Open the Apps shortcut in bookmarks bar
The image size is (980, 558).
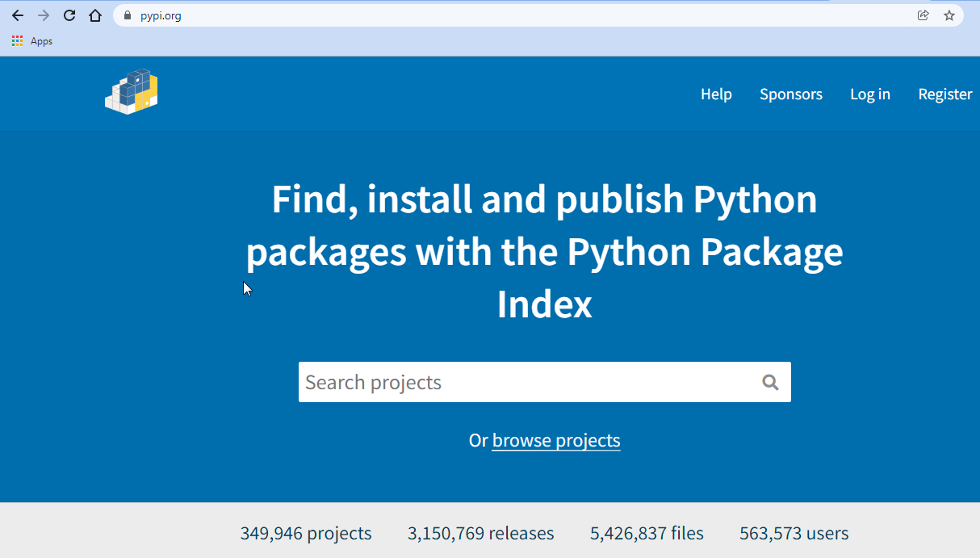[x=31, y=40]
